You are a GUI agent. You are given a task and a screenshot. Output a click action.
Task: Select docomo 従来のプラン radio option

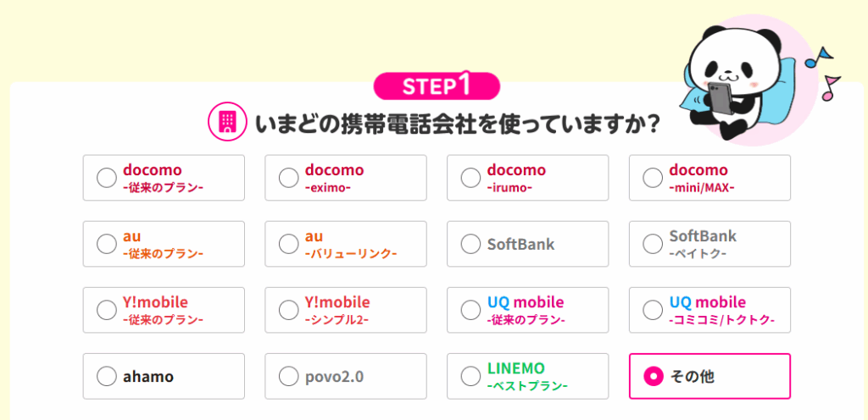[164, 177]
